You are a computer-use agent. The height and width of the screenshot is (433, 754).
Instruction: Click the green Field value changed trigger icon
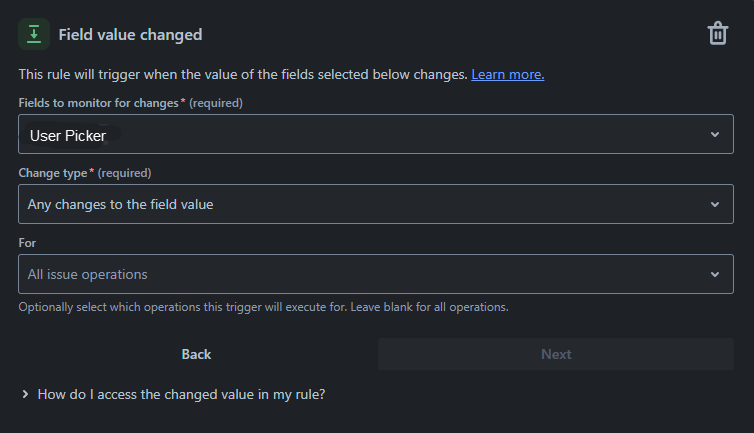point(34,35)
